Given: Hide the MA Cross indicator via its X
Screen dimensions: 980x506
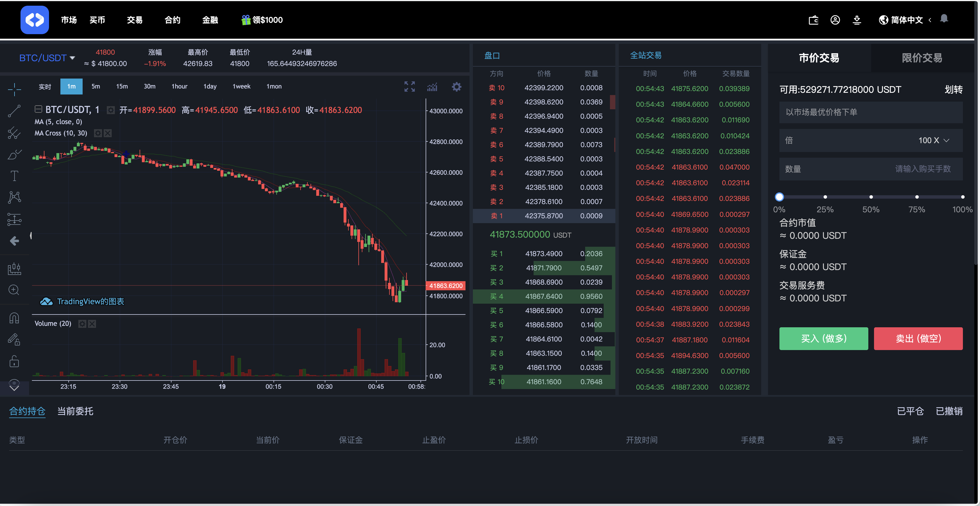Looking at the screenshot, I should [108, 133].
